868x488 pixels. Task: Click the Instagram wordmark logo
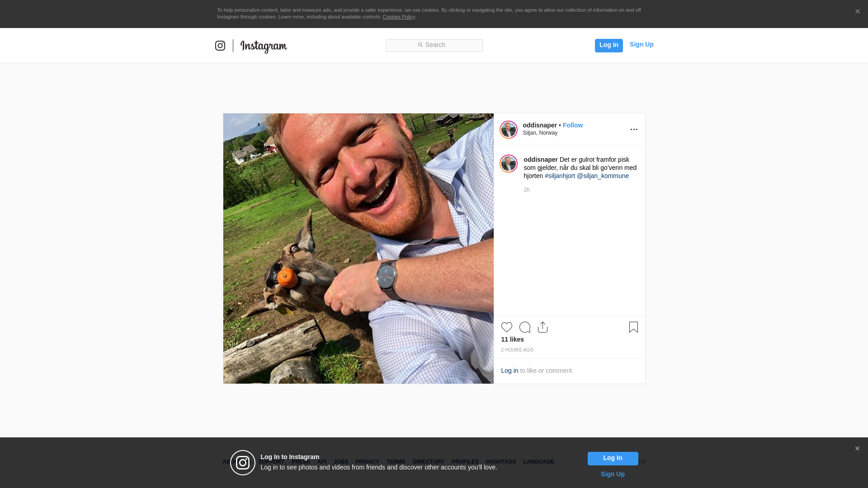click(264, 46)
